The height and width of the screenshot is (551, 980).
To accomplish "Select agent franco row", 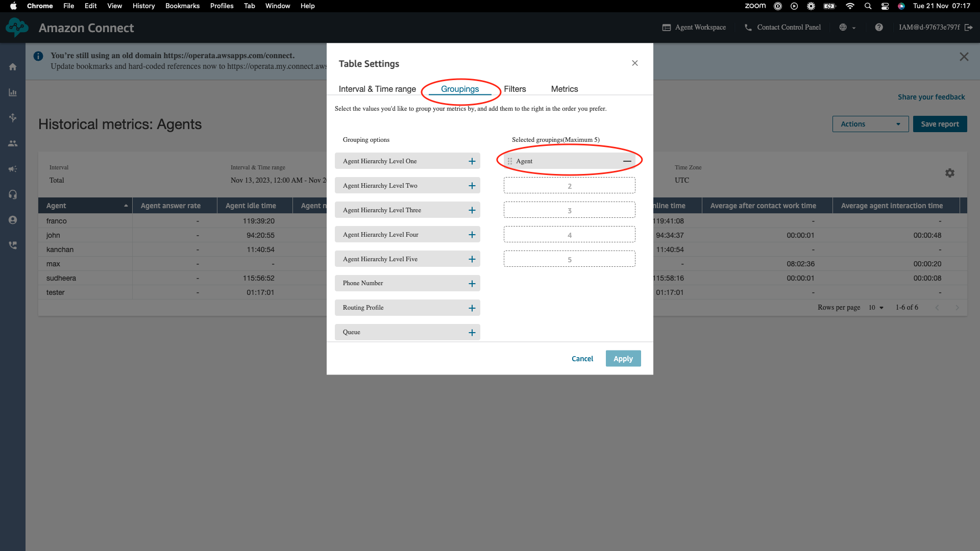I will [x=56, y=221].
